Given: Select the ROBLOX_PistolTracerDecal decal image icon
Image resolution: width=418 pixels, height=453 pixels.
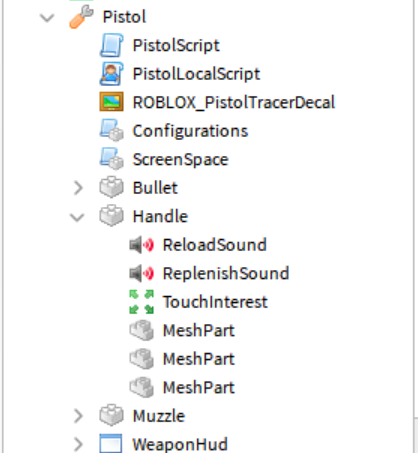Looking at the screenshot, I should point(111,102).
